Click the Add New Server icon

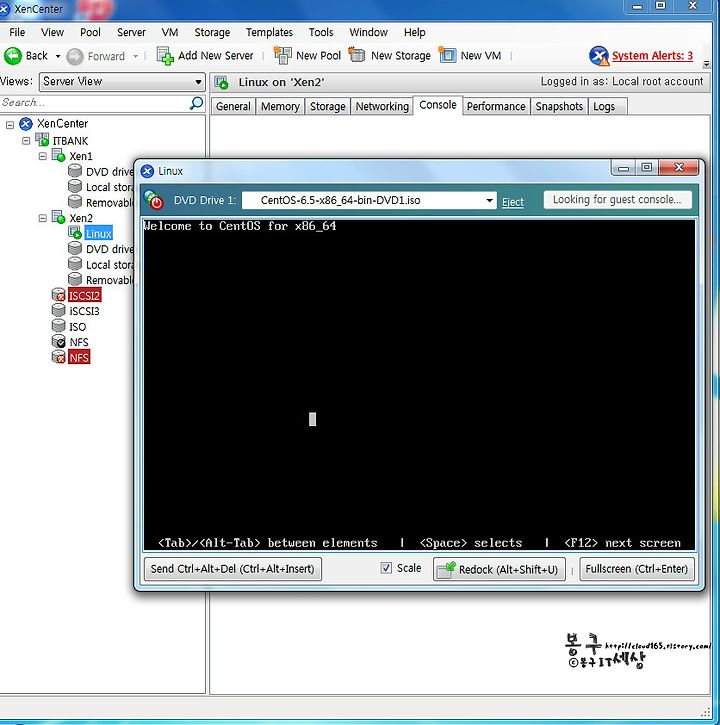[165, 56]
